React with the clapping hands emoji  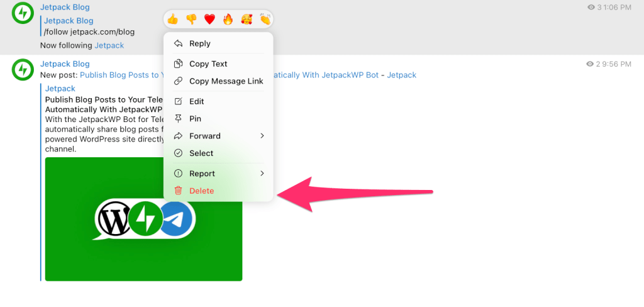pyautogui.click(x=265, y=20)
